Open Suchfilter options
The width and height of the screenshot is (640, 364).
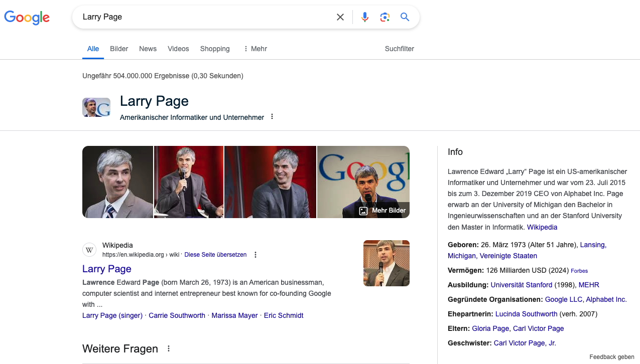[x=400, y=49]
